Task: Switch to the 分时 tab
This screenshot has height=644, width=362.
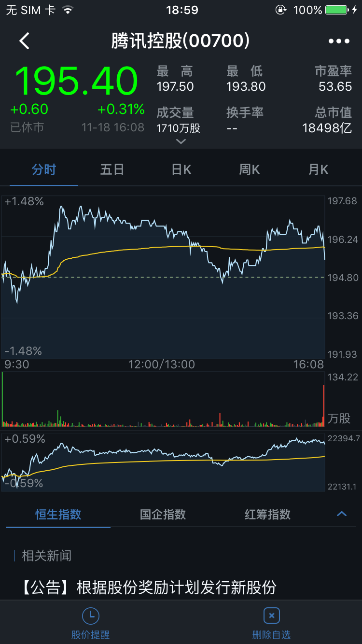Action: click(44, 169)
